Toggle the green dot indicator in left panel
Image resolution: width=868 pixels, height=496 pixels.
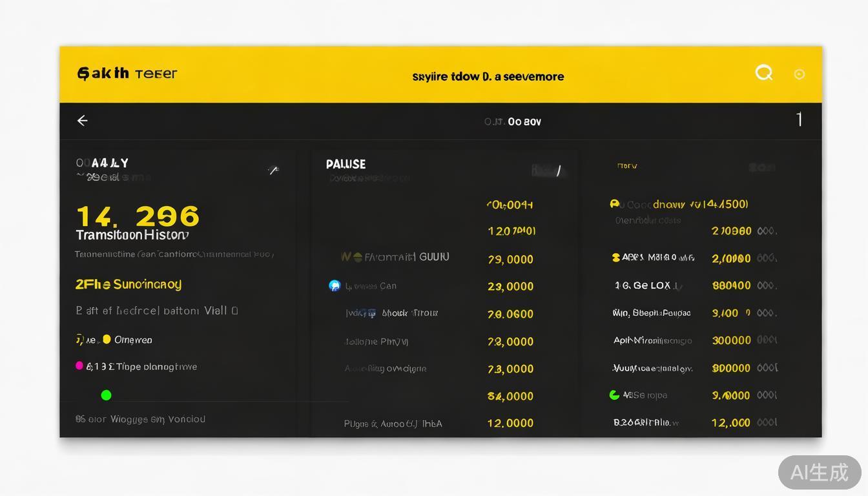[x=106, y=395]
